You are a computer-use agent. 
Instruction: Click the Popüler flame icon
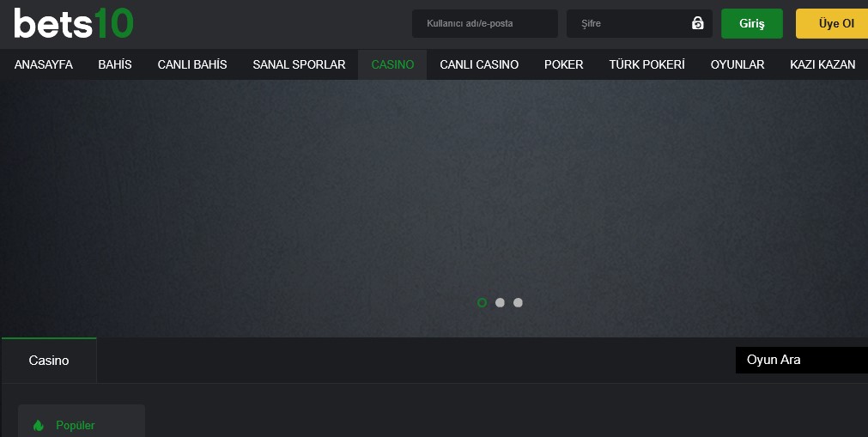point(38,425)
